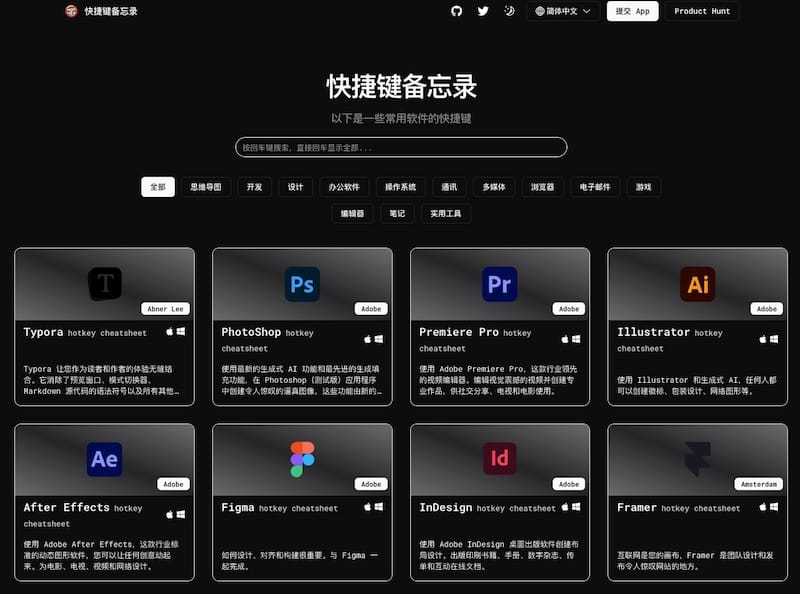Click the Figma logo icon
Viewport: 800px width, 594px height.
tap(303, 459)
